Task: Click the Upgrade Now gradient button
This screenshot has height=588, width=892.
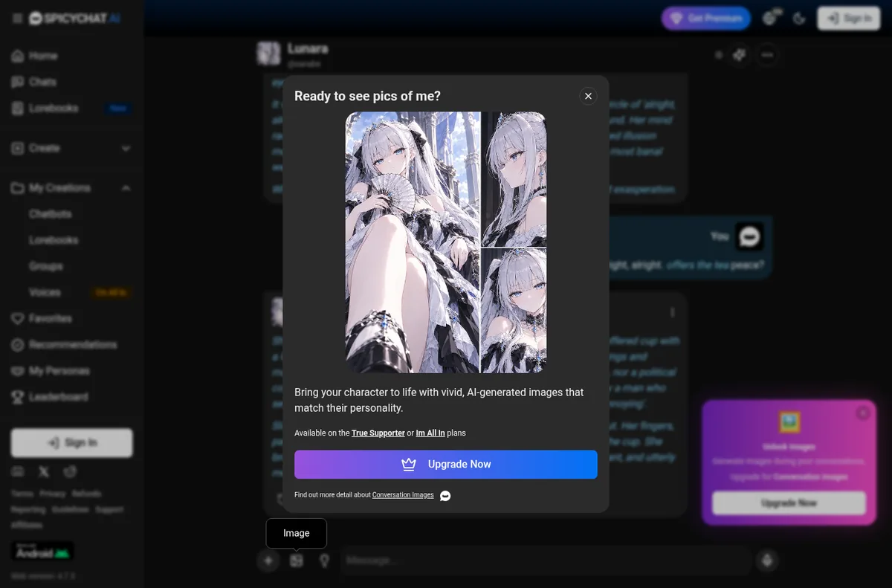Action: tap(446, 465)
